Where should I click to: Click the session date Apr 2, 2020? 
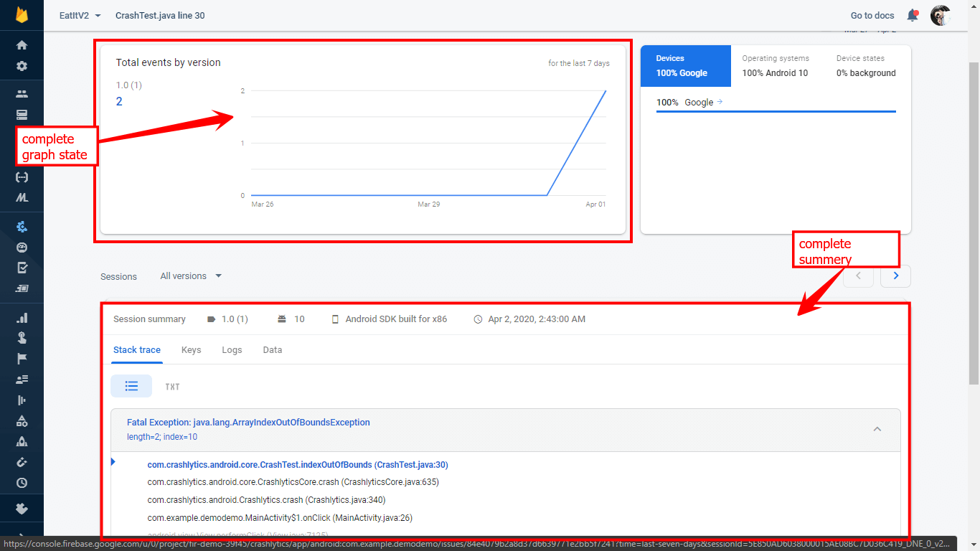click(x=537, y=319)
